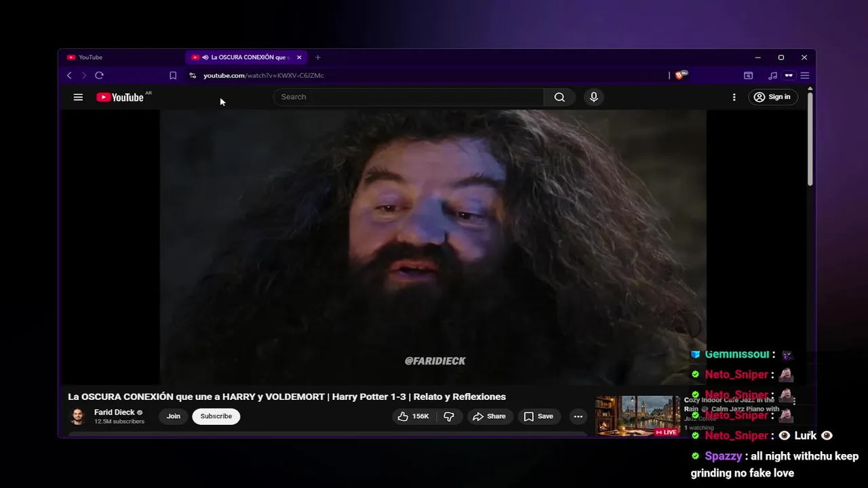868x488 pixels.
Task: Open a new browser tab
Action: coord(317,58)
